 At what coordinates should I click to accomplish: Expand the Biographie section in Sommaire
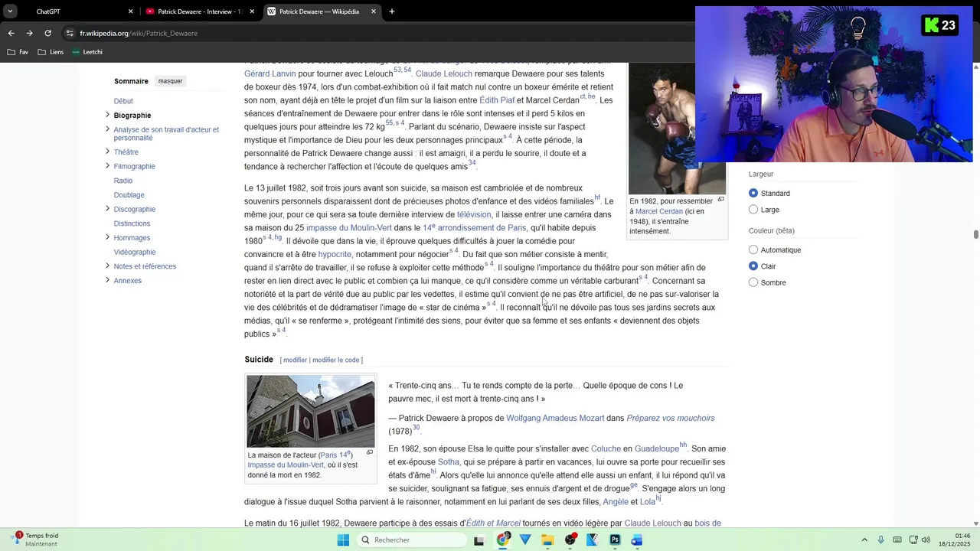107,115
